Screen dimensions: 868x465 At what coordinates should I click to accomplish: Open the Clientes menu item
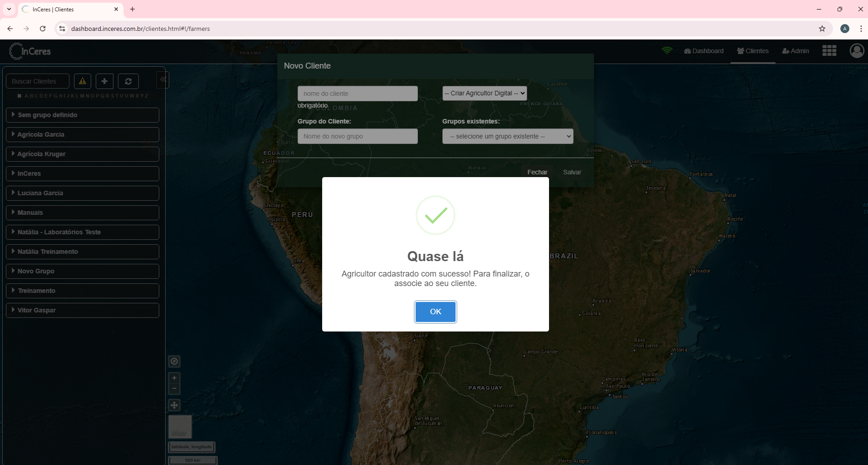pyautogui.click(x=753, y=51)
